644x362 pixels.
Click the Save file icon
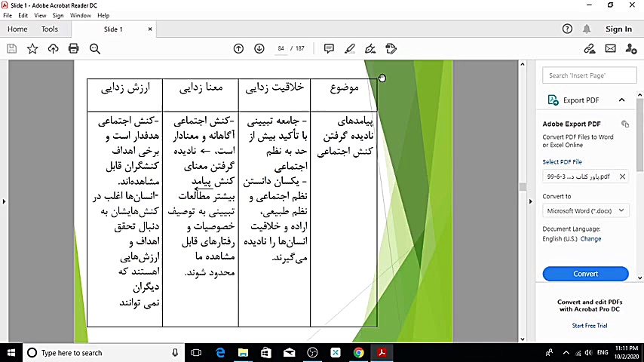click(x=12, y=48)
